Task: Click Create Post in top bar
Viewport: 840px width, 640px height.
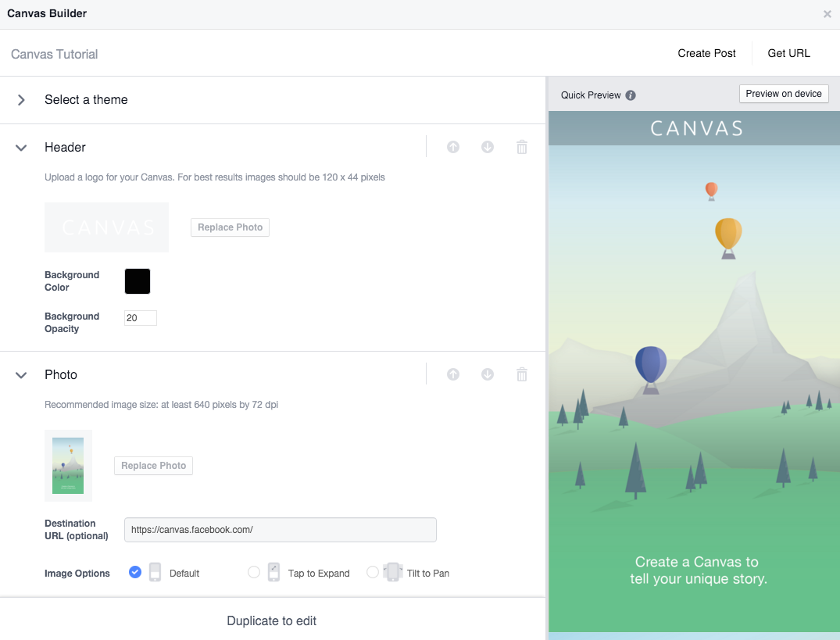Action: point(706,53)
